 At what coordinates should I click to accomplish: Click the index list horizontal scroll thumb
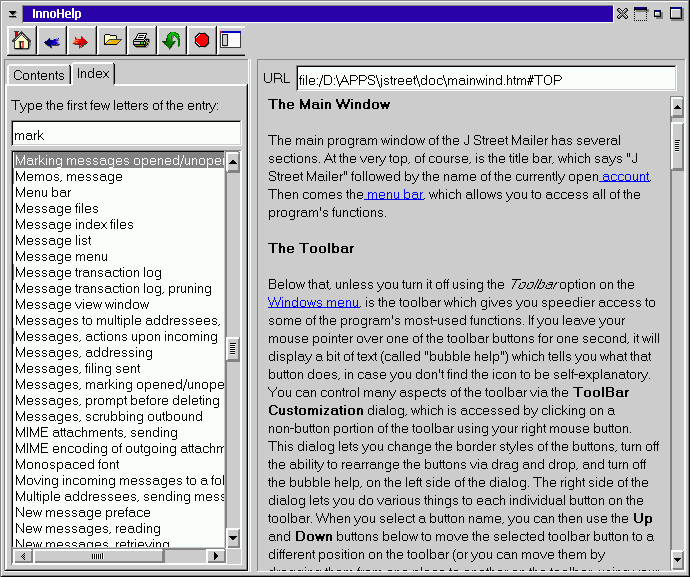99,556
